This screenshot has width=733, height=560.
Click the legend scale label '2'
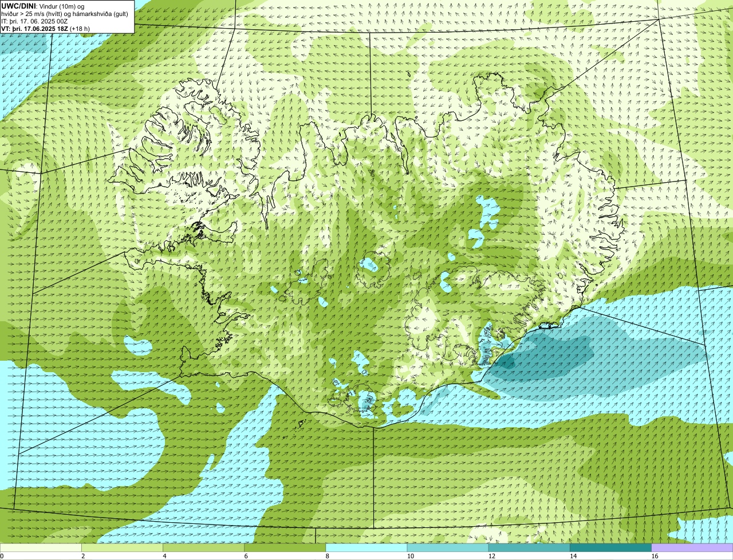pyautogui.click(x=84, y=556)
